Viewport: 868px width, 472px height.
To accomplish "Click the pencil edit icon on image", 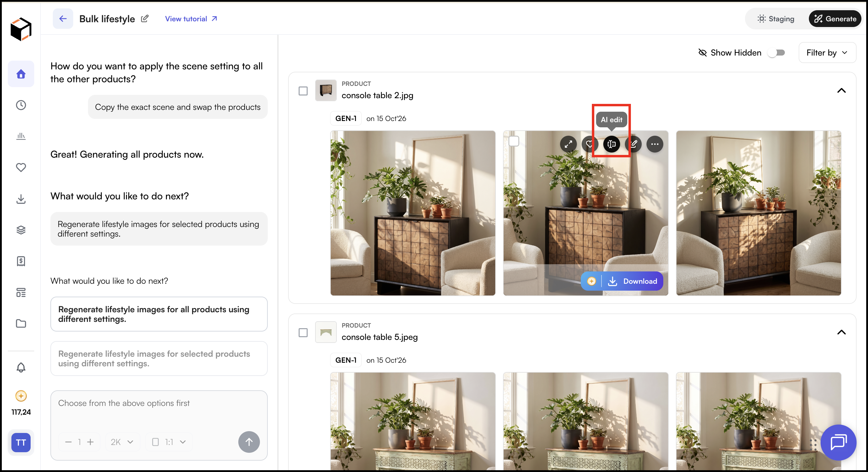I will [x=634, y=144].
